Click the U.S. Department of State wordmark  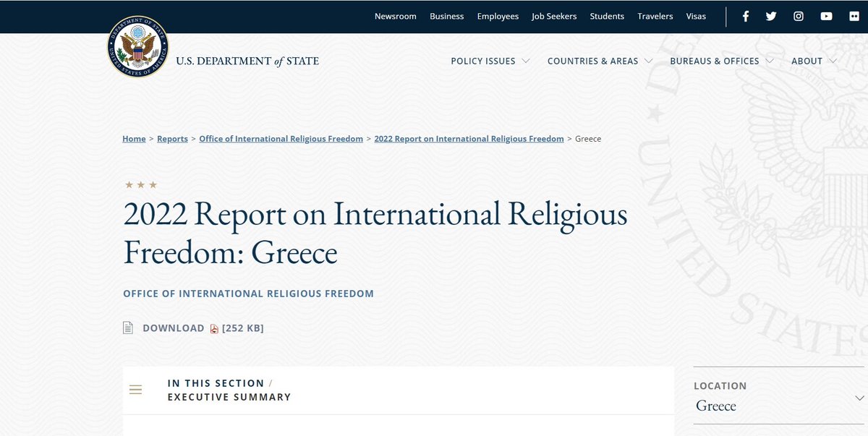tap(247, 61)
